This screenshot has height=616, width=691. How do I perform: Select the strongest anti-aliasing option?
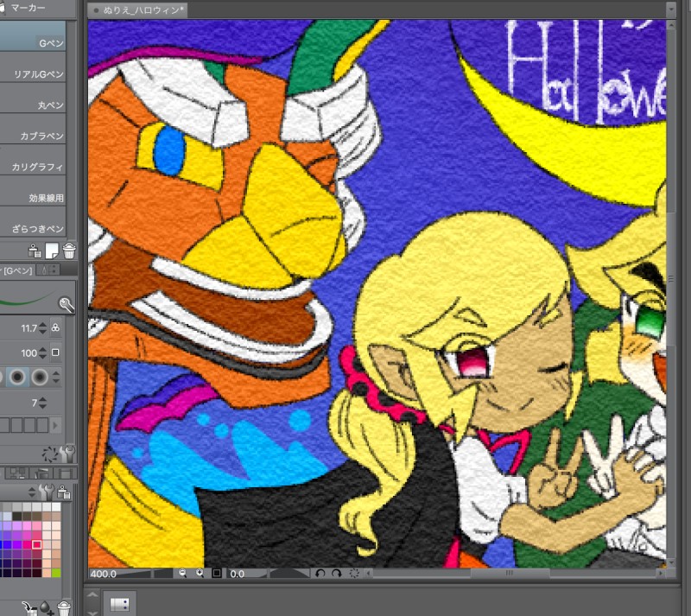pos(40,378)
